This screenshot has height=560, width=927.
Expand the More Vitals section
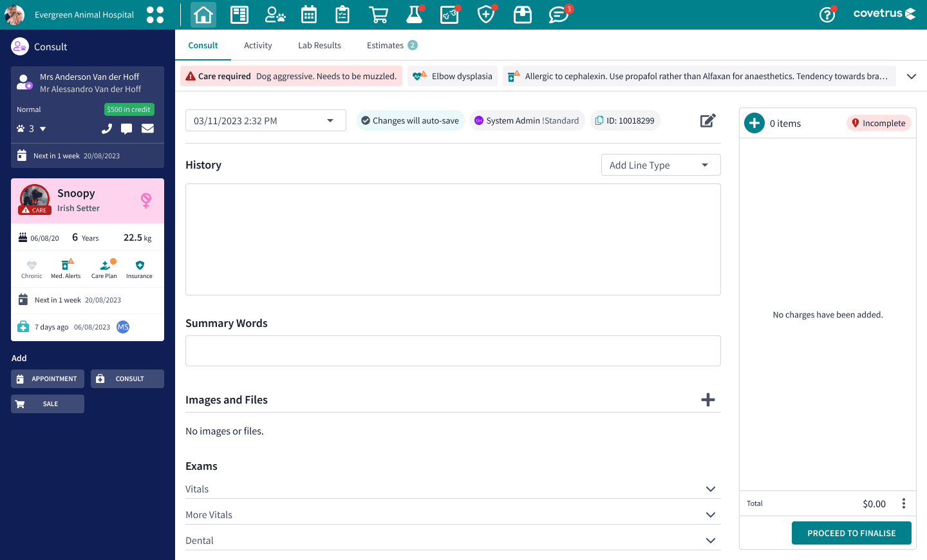pyautogui.click(x=453, y=515)
